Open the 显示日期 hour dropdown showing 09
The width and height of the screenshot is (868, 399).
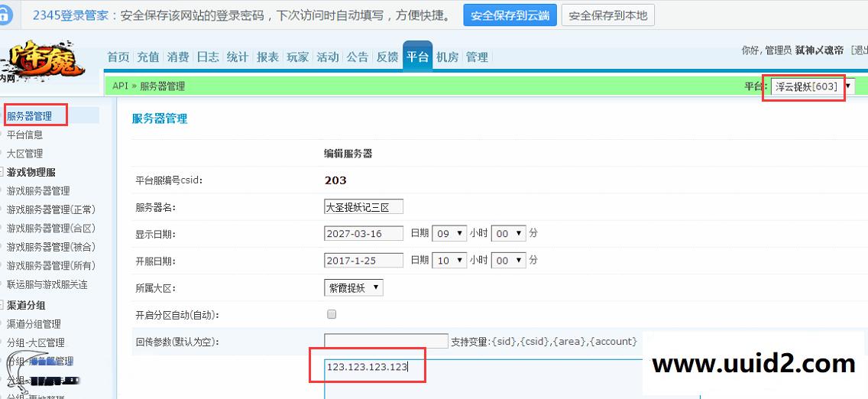click(449, 234)
